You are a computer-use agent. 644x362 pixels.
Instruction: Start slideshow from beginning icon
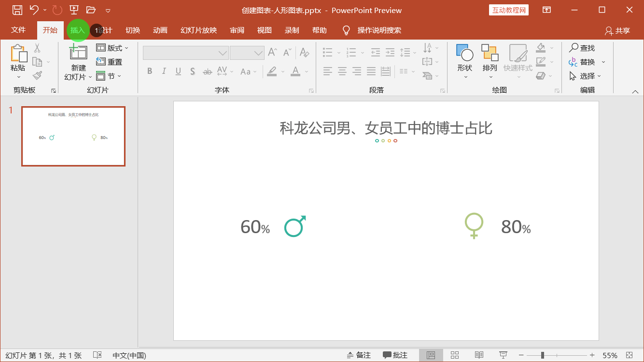(x=74, y=10)
